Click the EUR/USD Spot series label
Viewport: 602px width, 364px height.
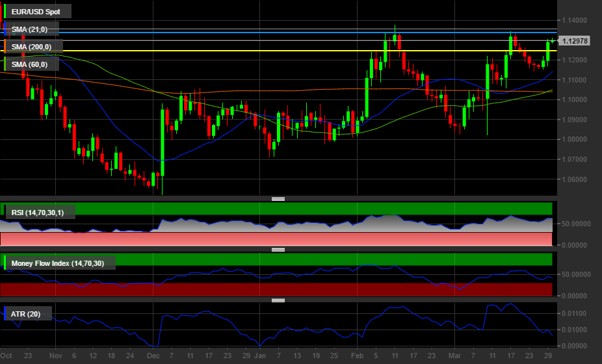[38, 11]
